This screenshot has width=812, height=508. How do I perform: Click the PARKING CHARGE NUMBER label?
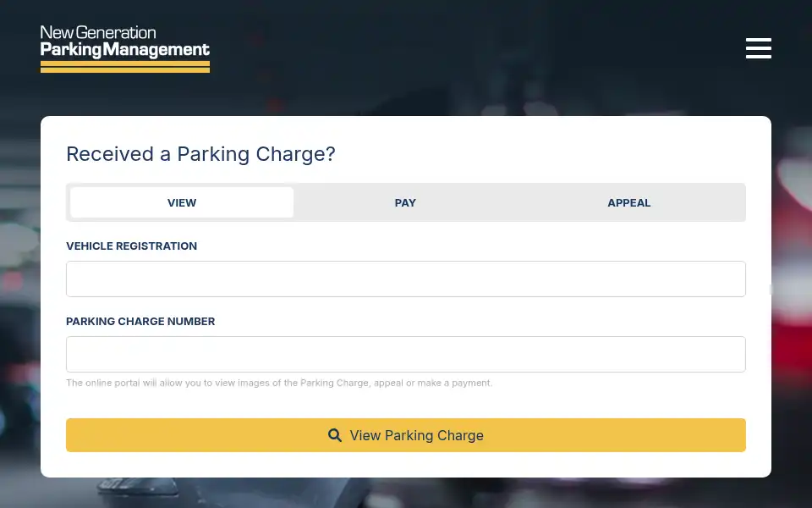click(x=140, y=322)
